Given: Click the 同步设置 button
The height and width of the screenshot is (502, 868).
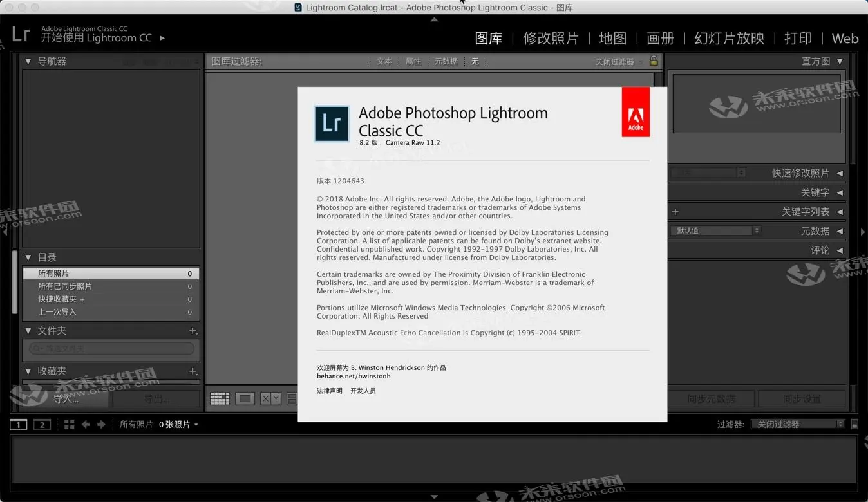Looking at the screenshot, I should [802, 399].
